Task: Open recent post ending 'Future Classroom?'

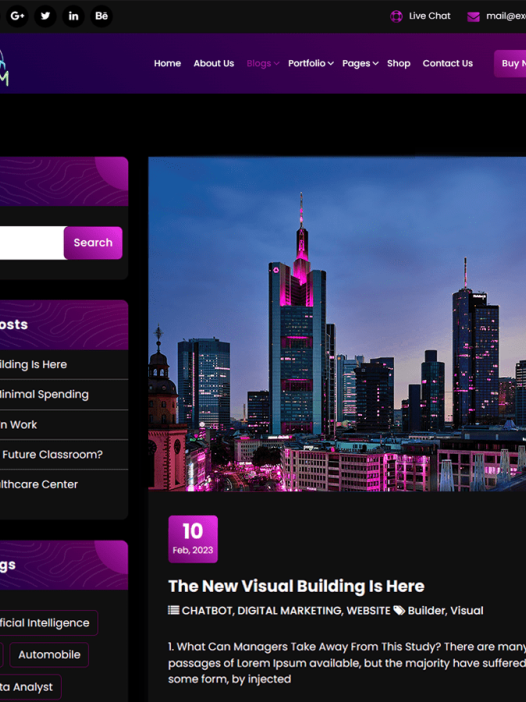Action: [51, 454]
